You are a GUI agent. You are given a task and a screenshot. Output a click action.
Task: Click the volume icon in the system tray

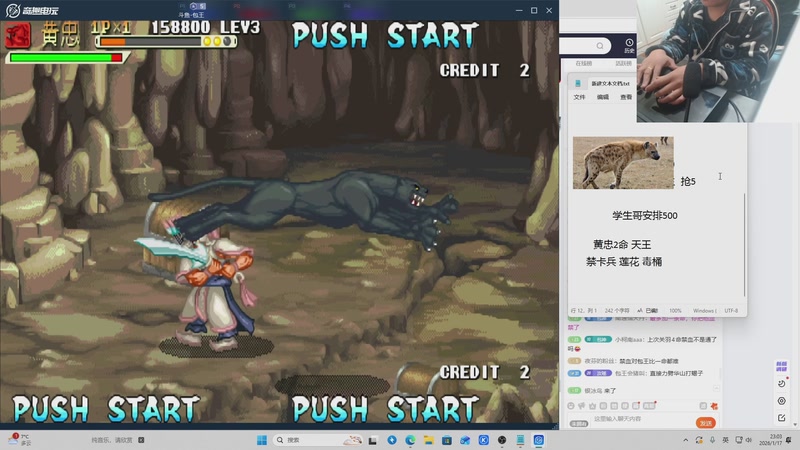click(x=748, y=440)
